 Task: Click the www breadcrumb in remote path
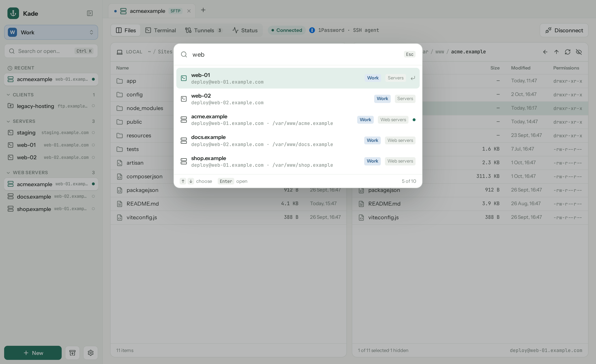click(x=440, y=52)
